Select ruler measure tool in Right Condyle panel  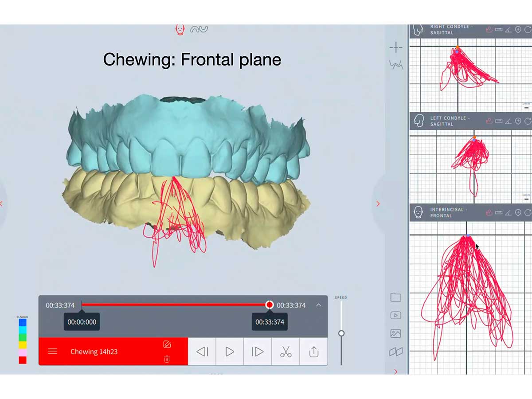(x=499, y=30)
